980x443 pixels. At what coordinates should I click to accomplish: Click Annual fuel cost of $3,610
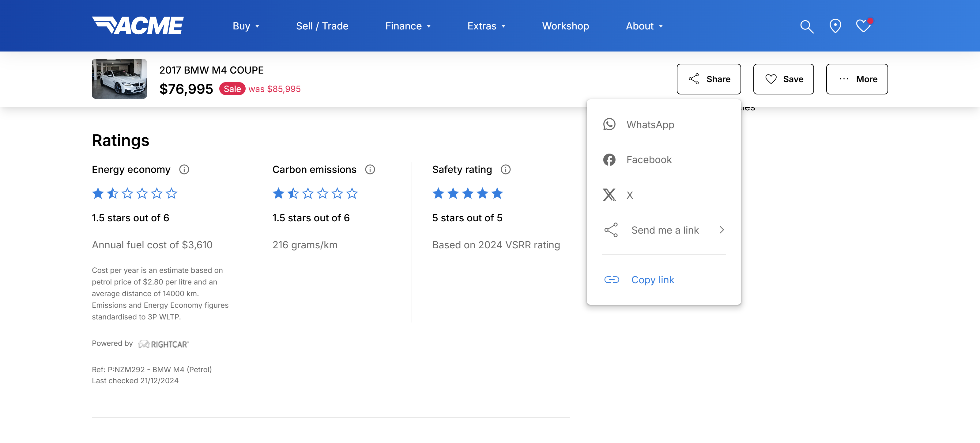(152, 245)
